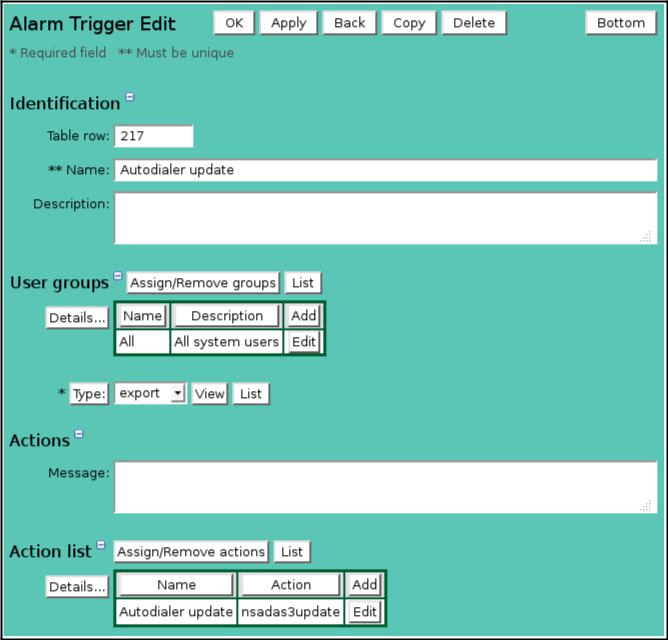
Task: Click the Table row field
Action: pyautogui.click(x=154, y=136)
